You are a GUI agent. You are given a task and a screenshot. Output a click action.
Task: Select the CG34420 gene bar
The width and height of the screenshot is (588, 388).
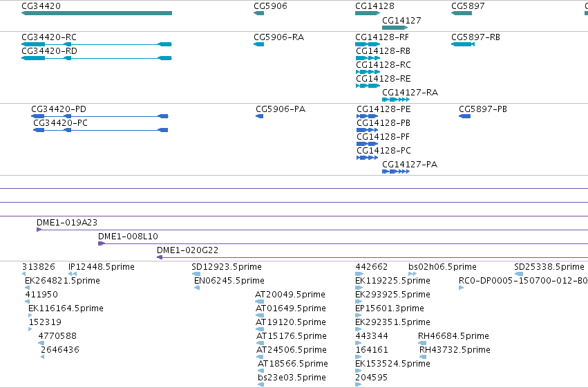pyautogui.click(x=97, y=13)
